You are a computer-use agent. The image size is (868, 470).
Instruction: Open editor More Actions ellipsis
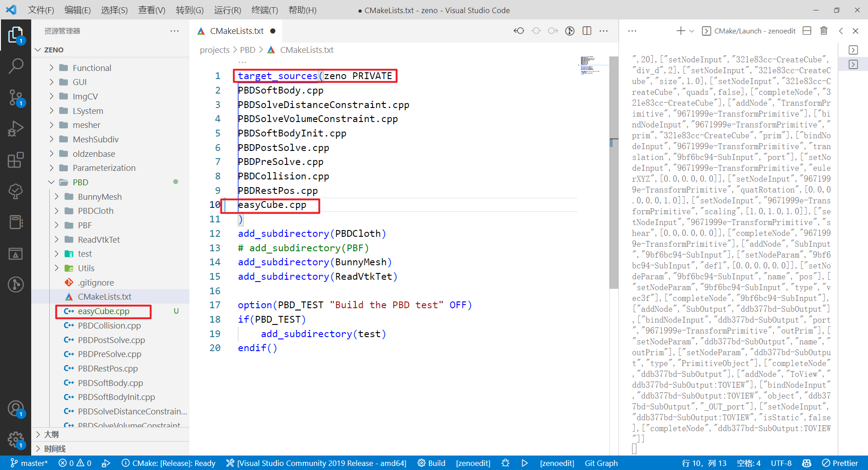tap(604, 31)
